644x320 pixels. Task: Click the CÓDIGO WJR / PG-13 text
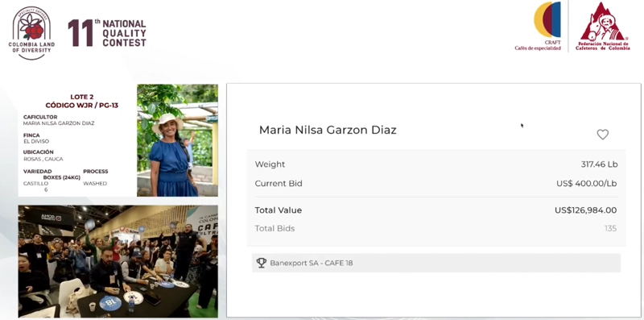pos(82,106)
